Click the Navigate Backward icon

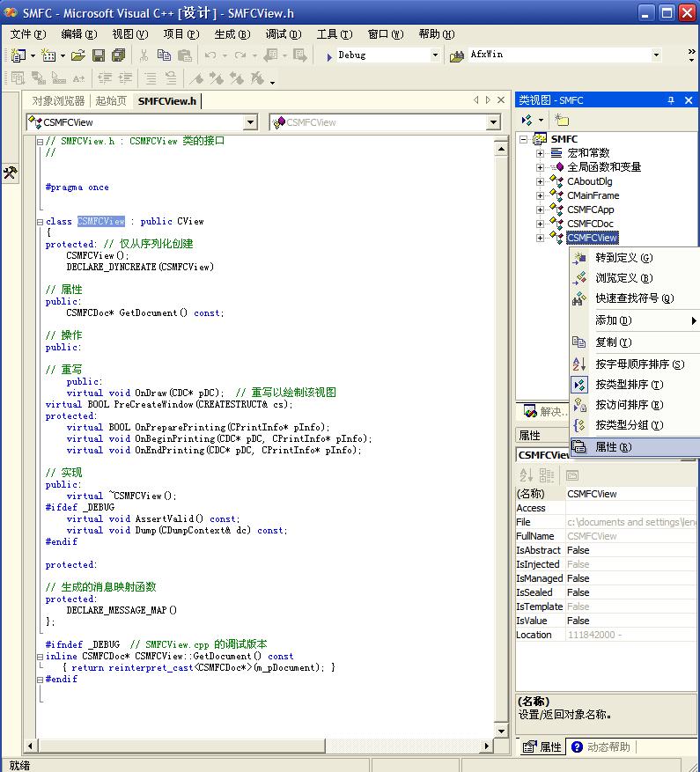[x=270, y=55]
